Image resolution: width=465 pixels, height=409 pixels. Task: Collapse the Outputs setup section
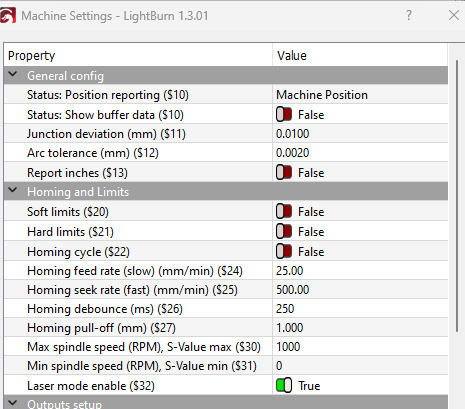pos(13,403)
